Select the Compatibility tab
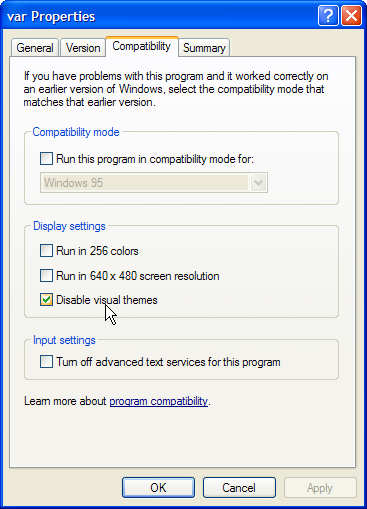Image resolution: width=367 pixels, height=509 pixels. point(142,46)
